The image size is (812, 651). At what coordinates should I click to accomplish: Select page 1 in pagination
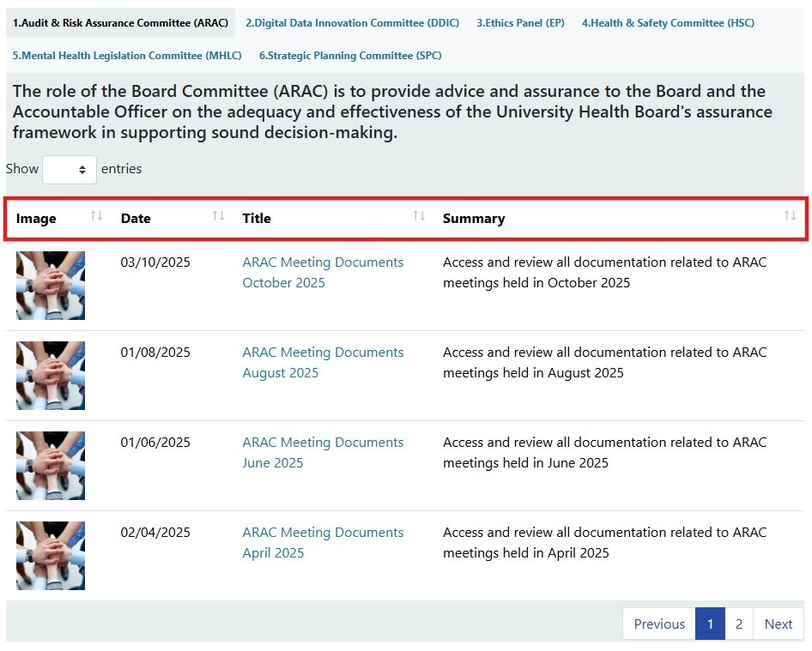click(710, 624)
